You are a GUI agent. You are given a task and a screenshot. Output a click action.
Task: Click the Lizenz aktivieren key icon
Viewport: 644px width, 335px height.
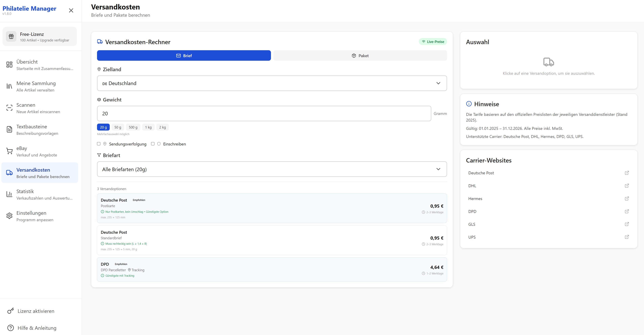click(10, 311)
